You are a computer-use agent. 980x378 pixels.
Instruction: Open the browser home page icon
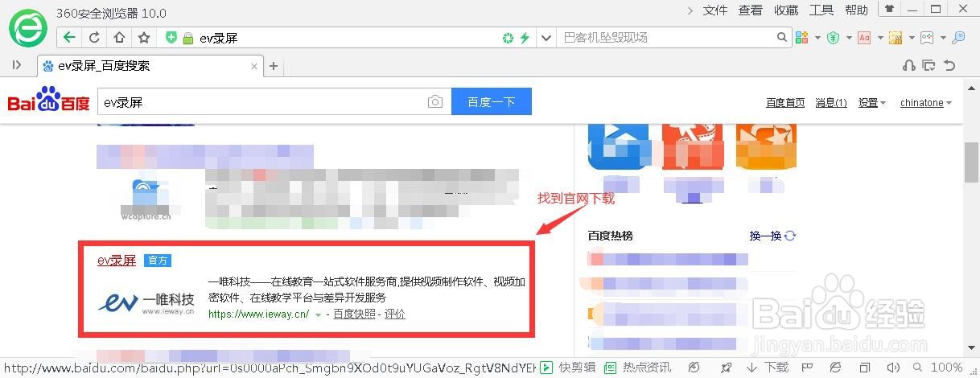tap(119, 37)
